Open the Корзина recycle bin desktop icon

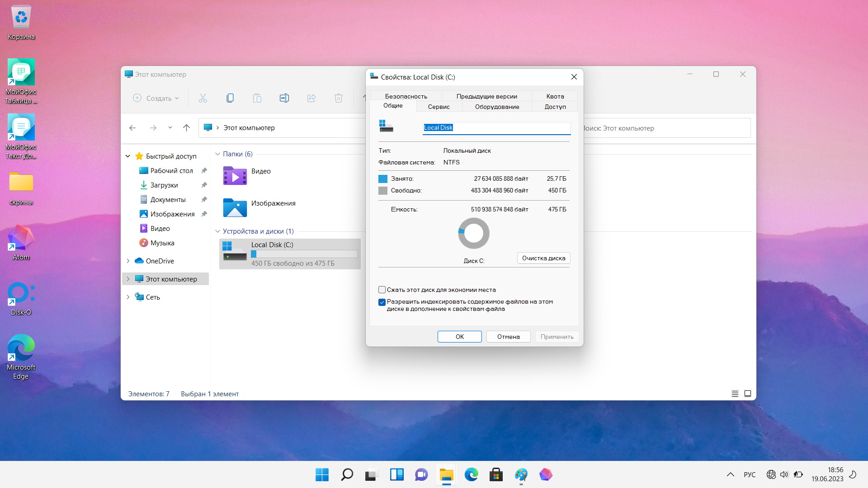tap(21, 23)
